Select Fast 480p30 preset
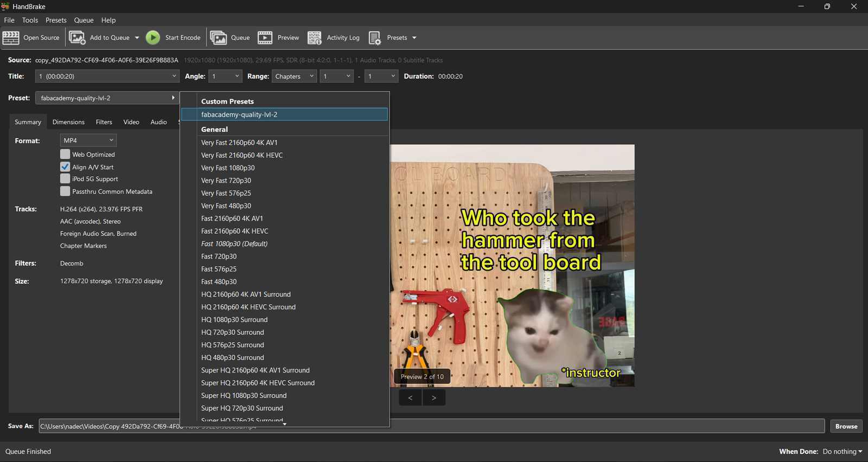868x462 pixels. [284, 282]
